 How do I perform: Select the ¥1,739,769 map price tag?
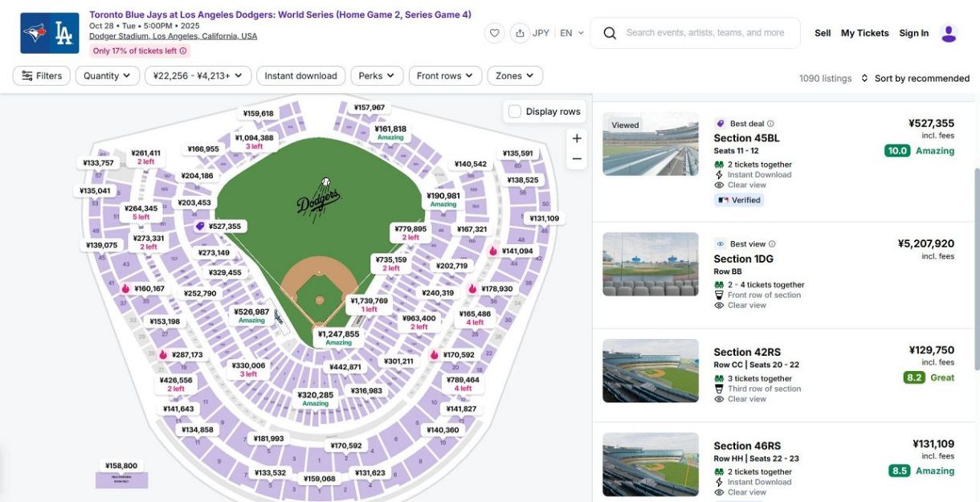[369, 304]
